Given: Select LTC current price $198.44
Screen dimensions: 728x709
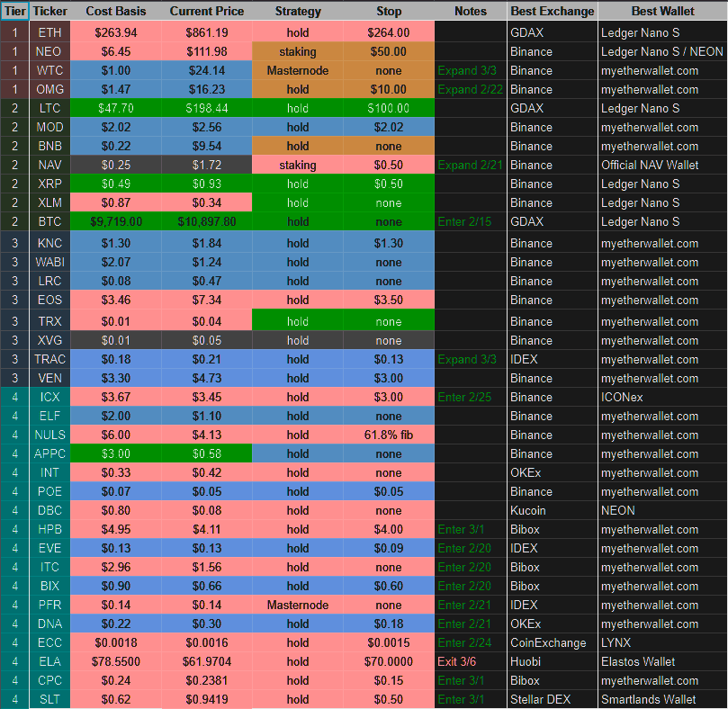Looking at the screenshot, I should point(207,108).
